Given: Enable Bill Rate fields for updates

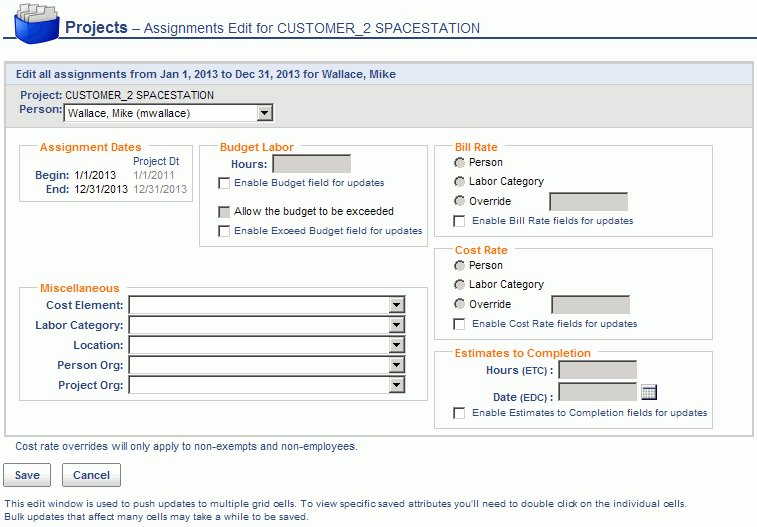Looking at the screenshot, I should pos(459,221).
